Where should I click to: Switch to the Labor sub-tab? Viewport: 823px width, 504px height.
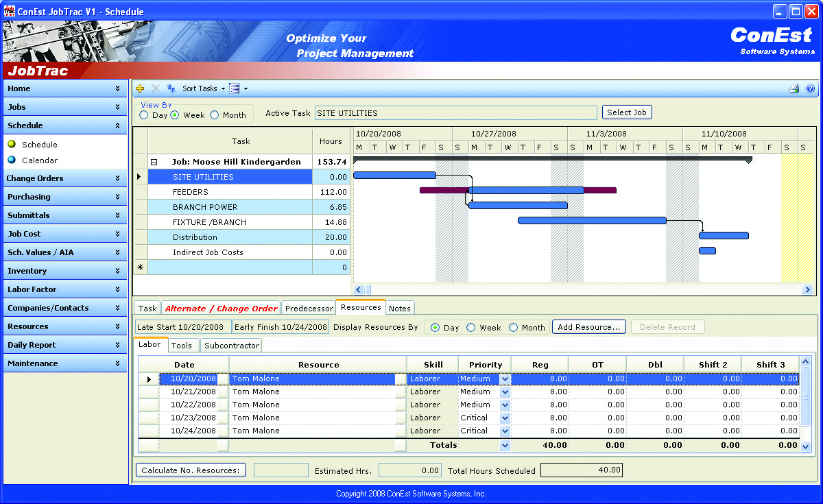(x=150, y=345)
